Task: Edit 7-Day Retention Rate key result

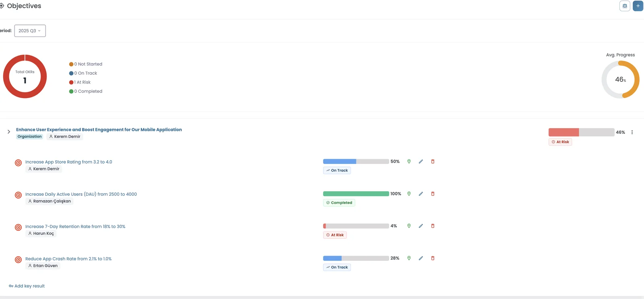Action: pyautogui.click(x=421, y=226)
